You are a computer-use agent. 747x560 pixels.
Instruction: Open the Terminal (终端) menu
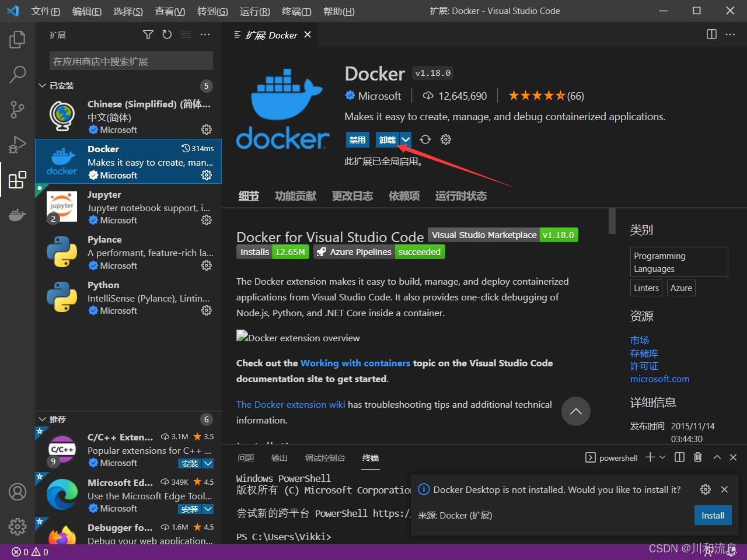[296, 11]
